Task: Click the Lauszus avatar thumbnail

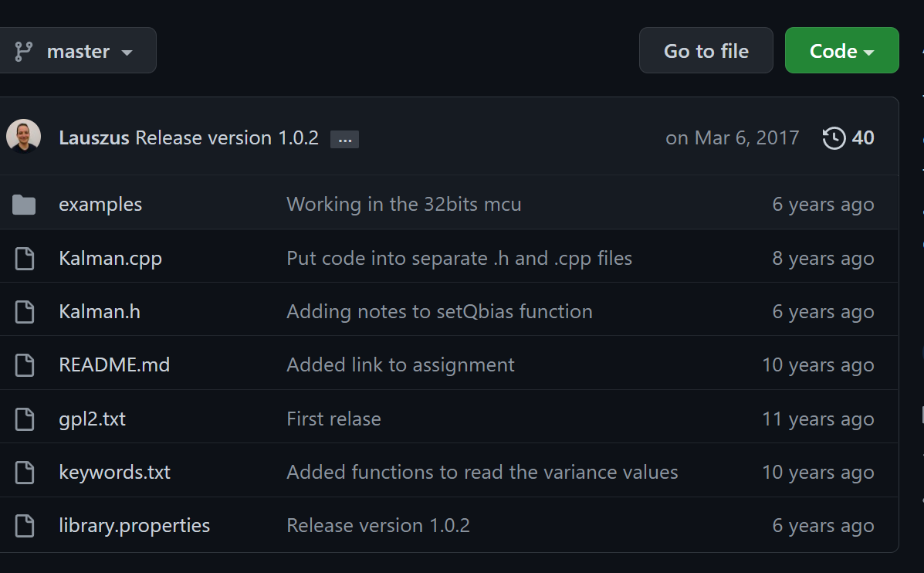Action: [23, 137]
